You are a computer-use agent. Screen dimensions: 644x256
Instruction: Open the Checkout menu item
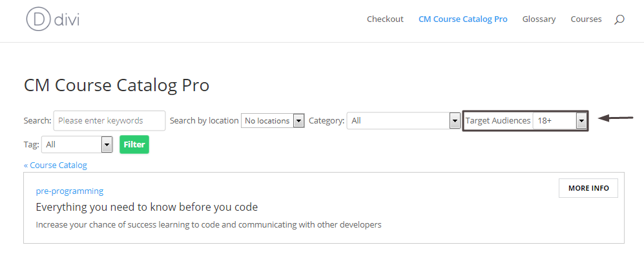385,19
